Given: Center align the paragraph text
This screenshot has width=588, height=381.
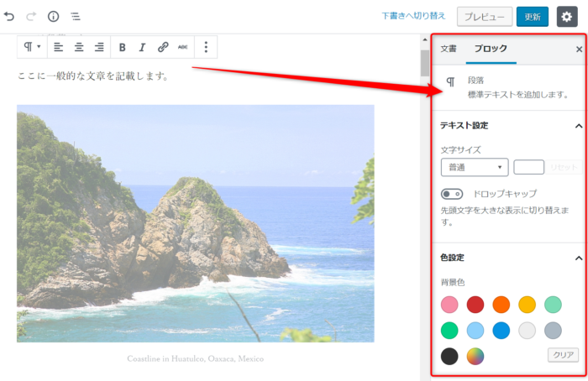Looking at the screenshot, I should click(79, 47).
